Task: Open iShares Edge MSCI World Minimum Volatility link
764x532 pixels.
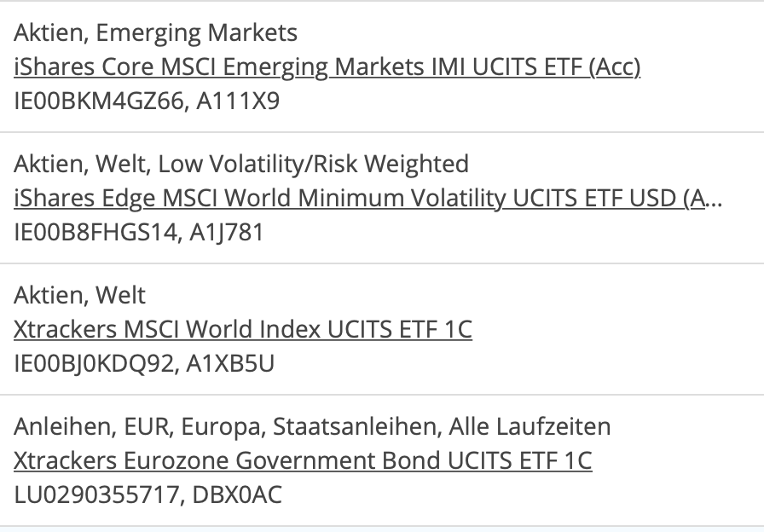Action: click(358, 198)
